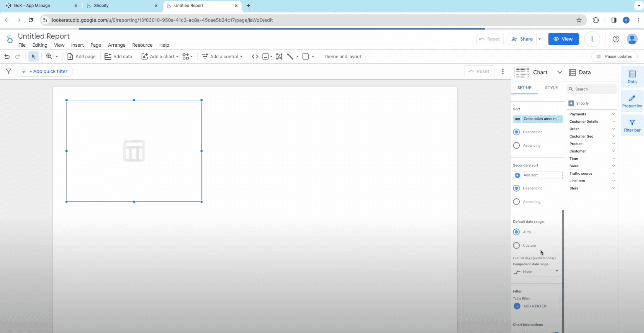Select Ascending under Secondary sort
644x333 pixels.
click(x=516, y=201)
